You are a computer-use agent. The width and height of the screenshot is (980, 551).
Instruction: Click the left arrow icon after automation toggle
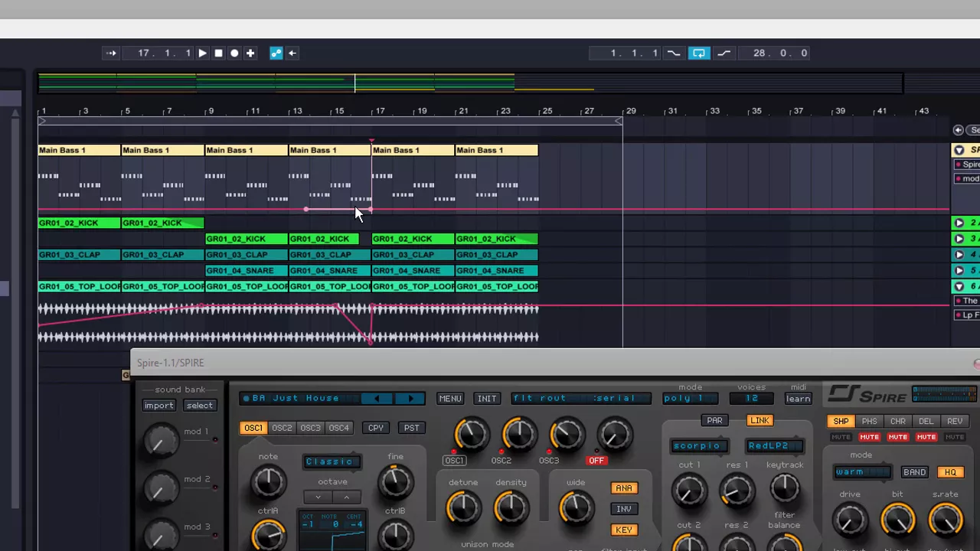[x=292, y=53]
